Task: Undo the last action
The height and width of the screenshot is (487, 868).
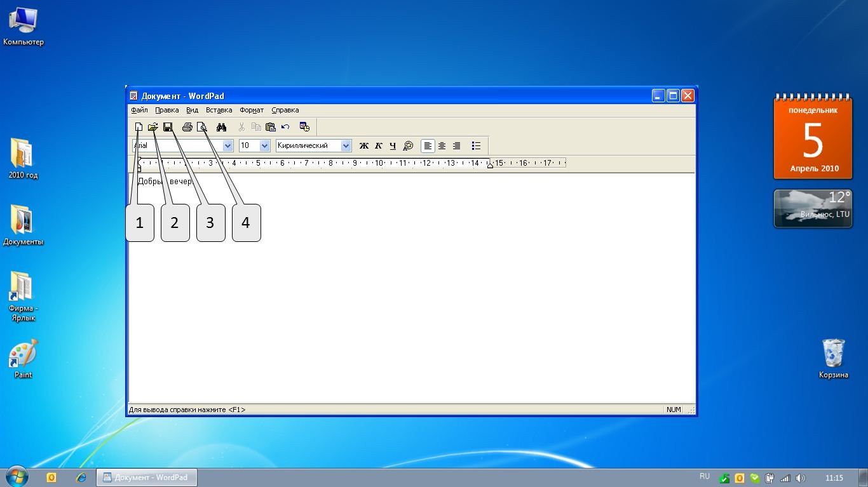Action: click(285, 127)
